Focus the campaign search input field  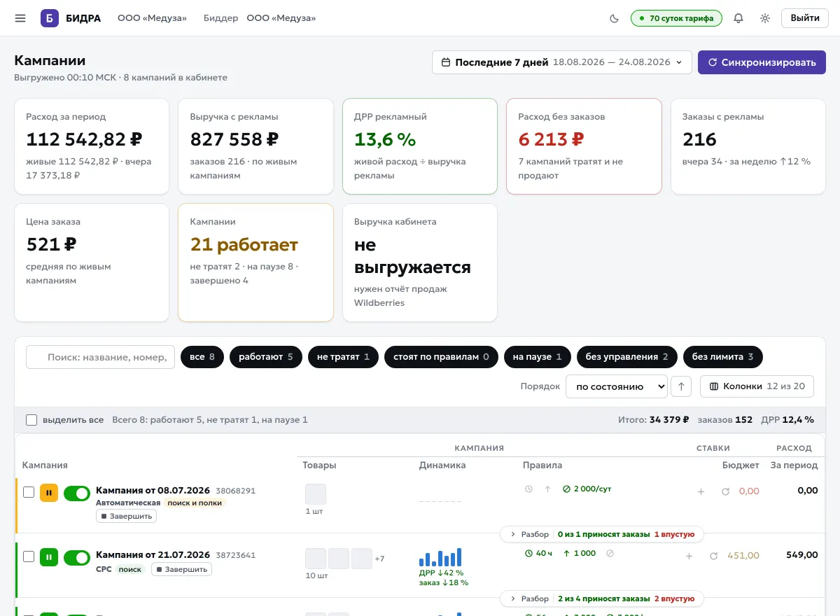point(100,357)
